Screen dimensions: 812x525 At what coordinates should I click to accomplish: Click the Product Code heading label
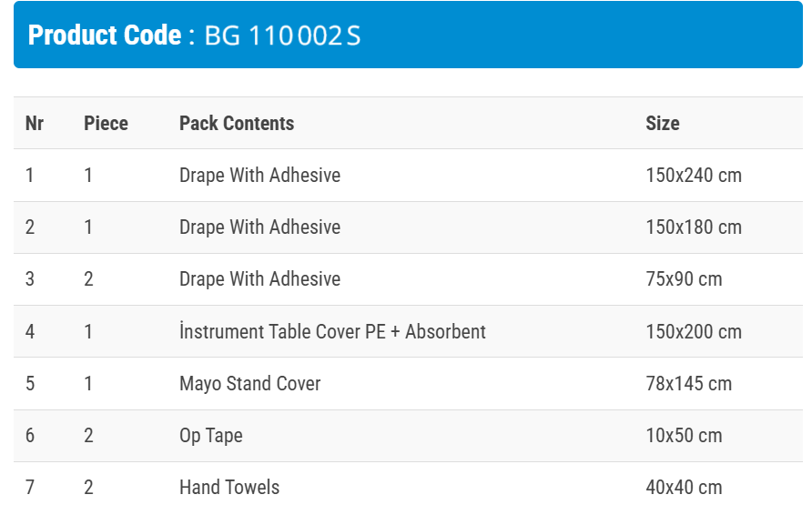click(105, 35)
